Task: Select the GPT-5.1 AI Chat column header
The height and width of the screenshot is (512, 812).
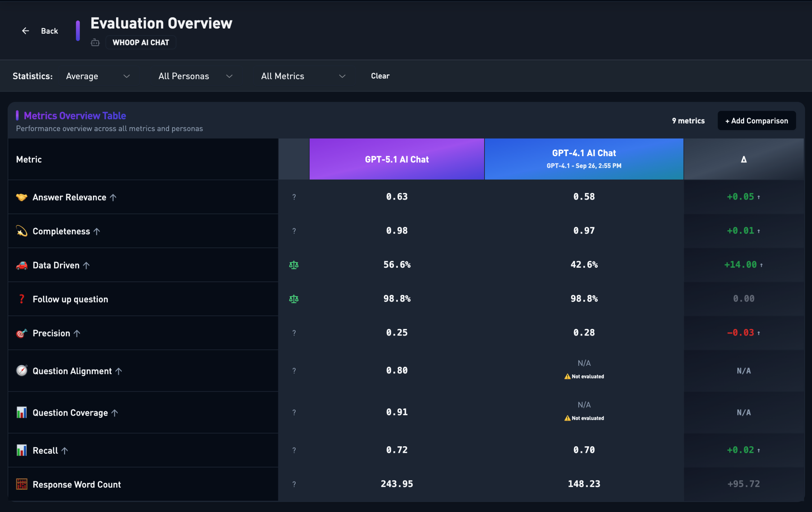Action: click(x=397, y=159)
